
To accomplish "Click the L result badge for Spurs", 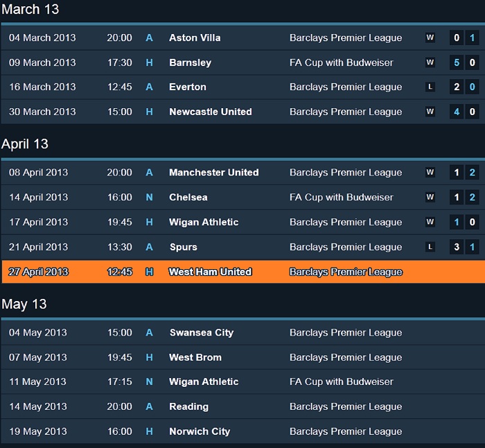I will coord(430,248).
